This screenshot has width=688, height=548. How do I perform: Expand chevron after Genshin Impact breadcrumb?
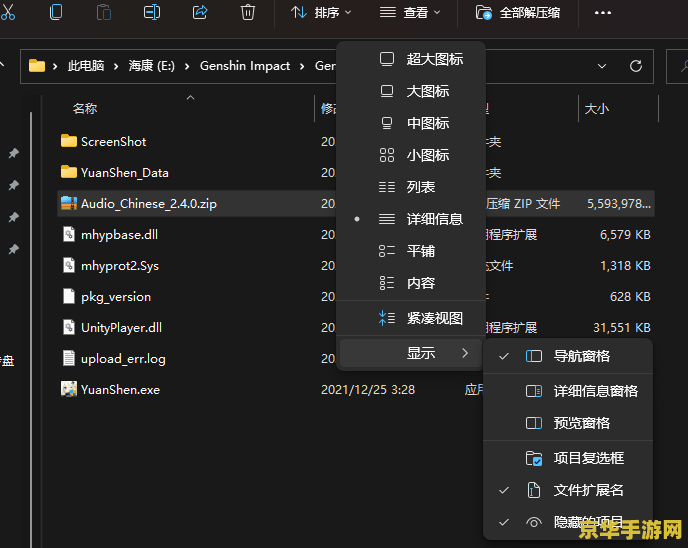[302, 66]
